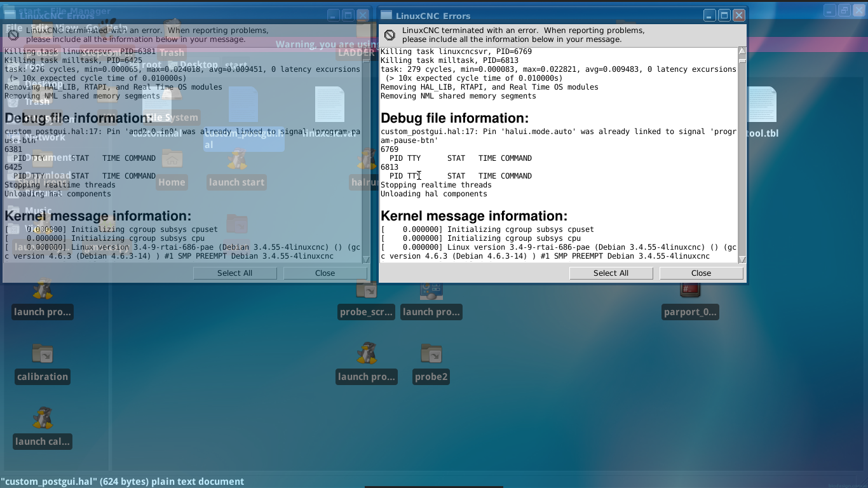Click 'Killing task milltask, PID=6425' in left window

[x=73, y=60]
